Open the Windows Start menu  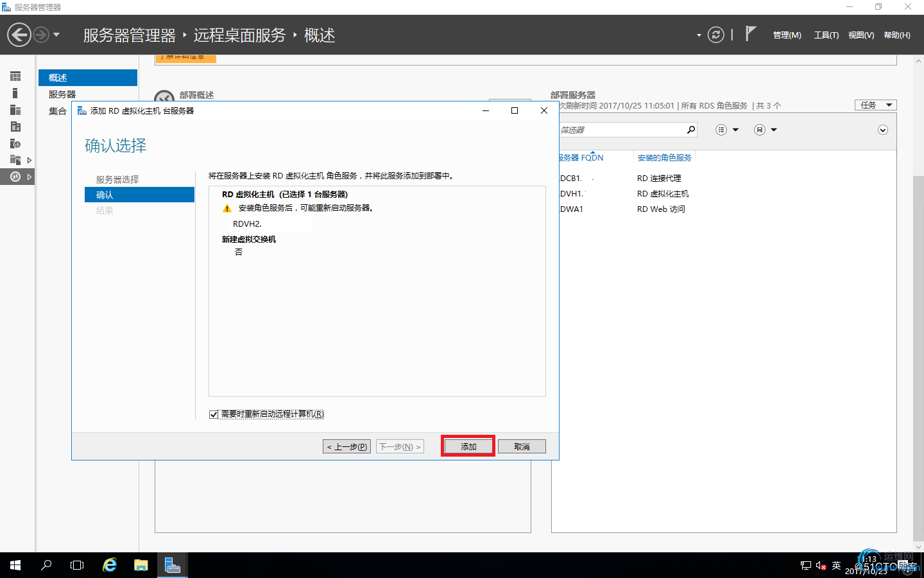click(x=15, y=565)
